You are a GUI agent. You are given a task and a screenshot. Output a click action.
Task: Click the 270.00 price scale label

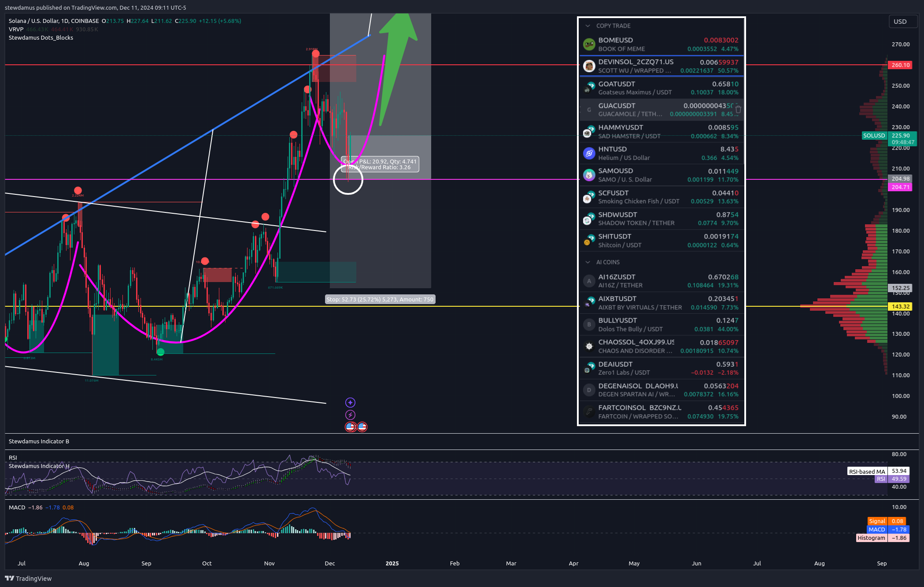[x=901, y=44]
